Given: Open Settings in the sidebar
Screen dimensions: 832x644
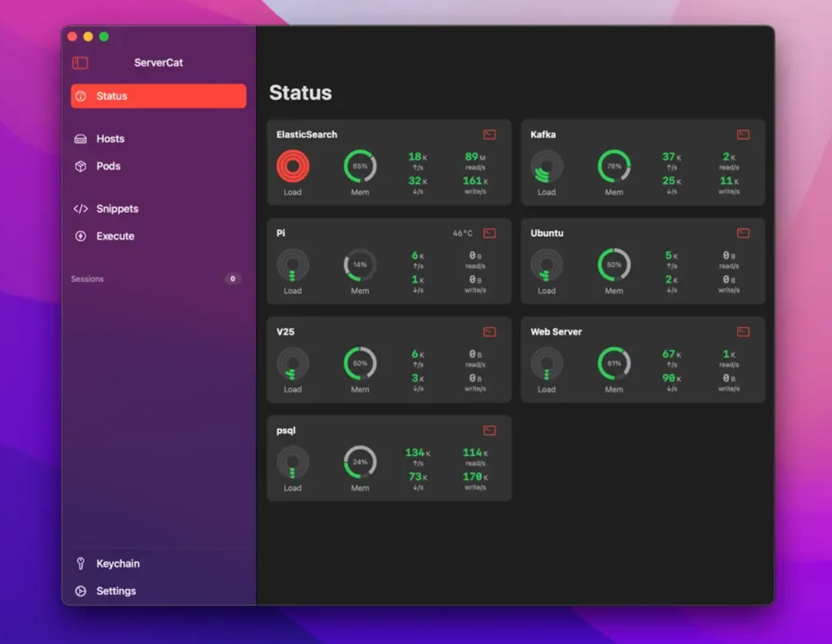Looking at the screenshot, I should [x=159, y=591].
